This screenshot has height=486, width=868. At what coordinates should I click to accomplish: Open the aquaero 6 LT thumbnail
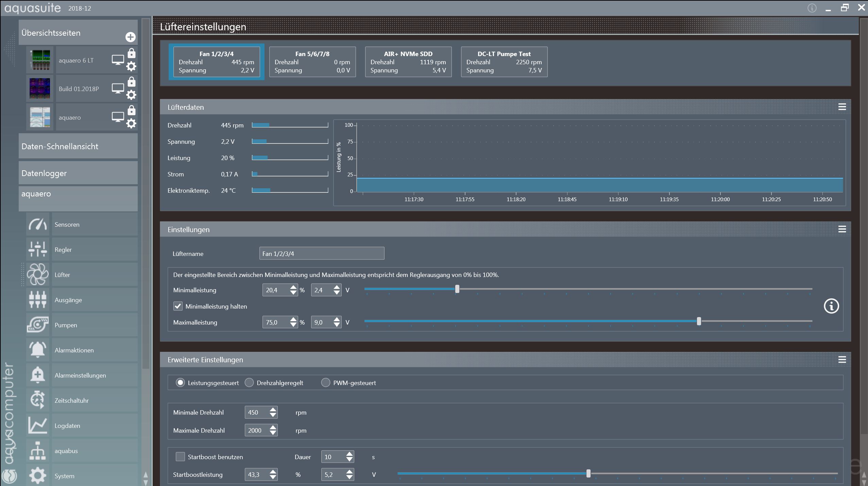click(40, 60)
